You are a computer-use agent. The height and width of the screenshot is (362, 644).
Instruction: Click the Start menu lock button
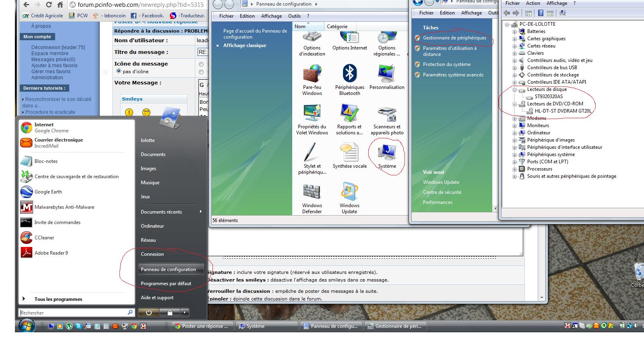tap(169, 313)
